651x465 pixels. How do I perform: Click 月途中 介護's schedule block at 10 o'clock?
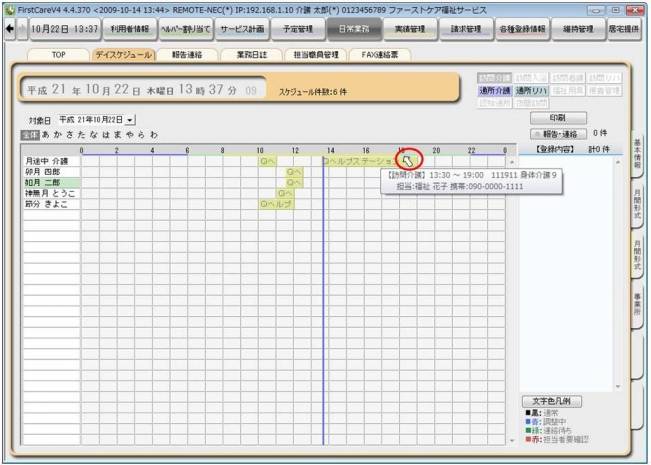(267, 160)
